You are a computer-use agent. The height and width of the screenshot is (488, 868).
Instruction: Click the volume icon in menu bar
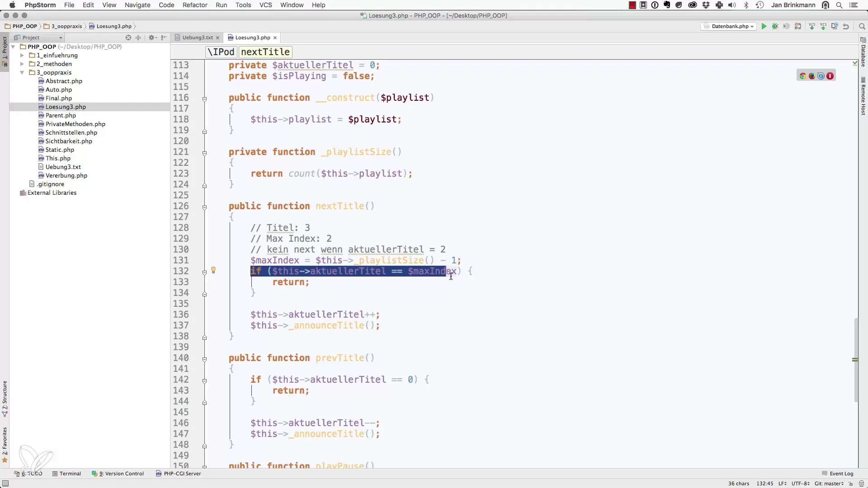point(732,5)
